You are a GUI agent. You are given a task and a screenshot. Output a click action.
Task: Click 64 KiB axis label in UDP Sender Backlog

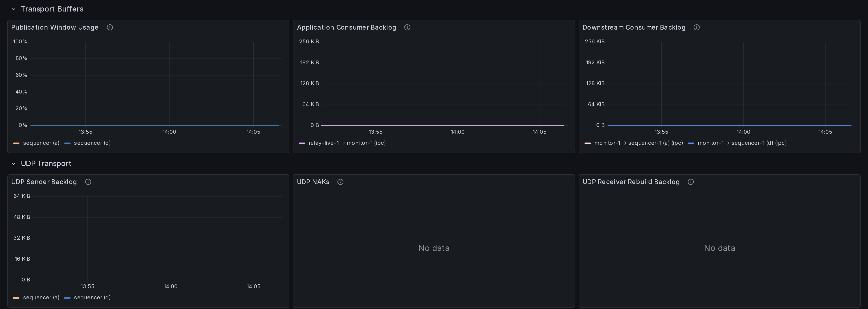[x=21, y=196]
